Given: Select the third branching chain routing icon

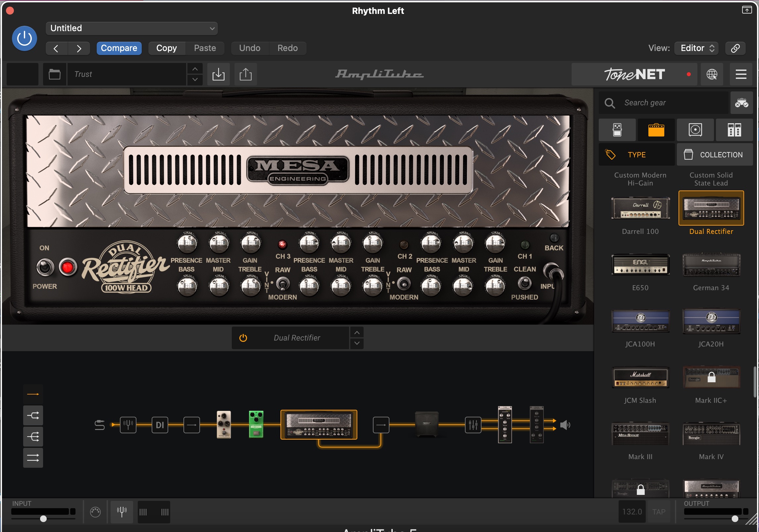Looking at the screenshot, I should tap(33, 437).
